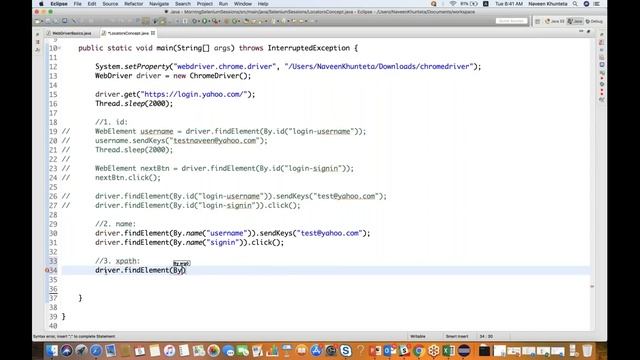Open Google Chrome from the dock
Screen dimensions: 640x360
419,351
